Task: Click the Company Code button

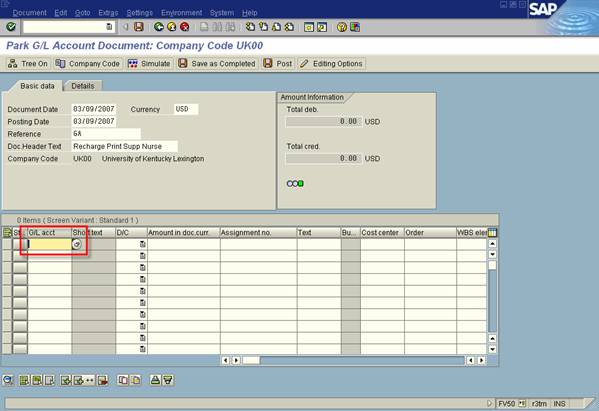Action: point(87,64)
